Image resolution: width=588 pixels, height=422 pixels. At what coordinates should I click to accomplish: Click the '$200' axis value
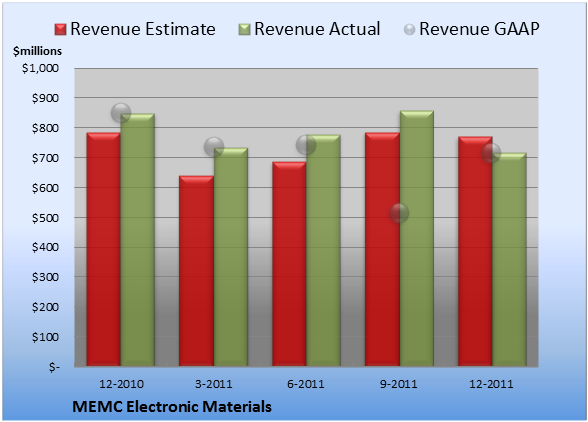pos(45,307)
